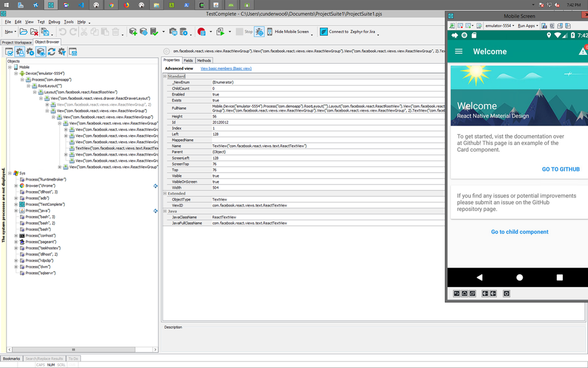Click the last Object Browser toolbar window icon
Image resolution: width=588 pixels, height=368 pixels.
(72, 52)
